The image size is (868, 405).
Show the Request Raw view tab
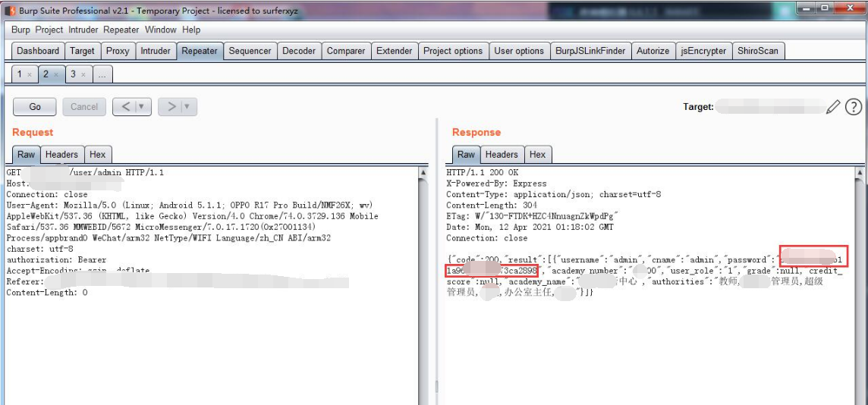pos(26,155)
